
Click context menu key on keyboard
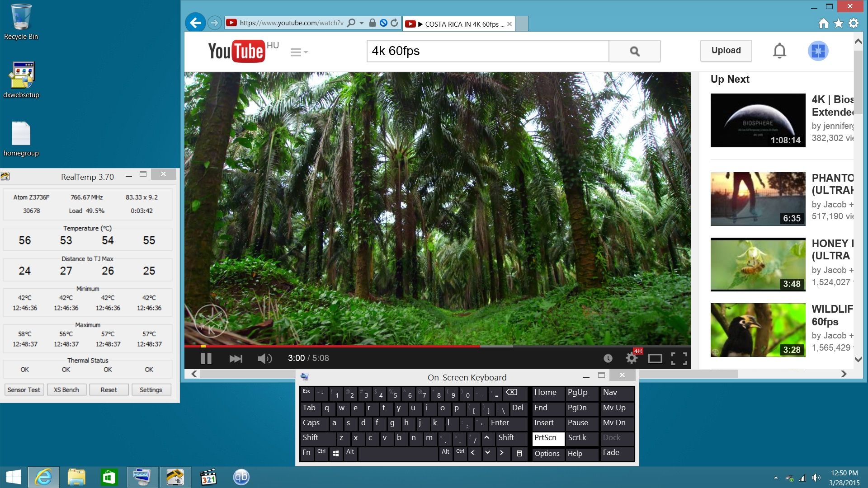519,453
